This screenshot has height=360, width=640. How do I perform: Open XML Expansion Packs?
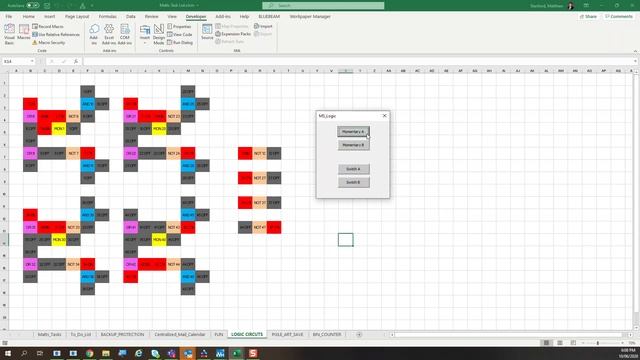click(233, 34)
